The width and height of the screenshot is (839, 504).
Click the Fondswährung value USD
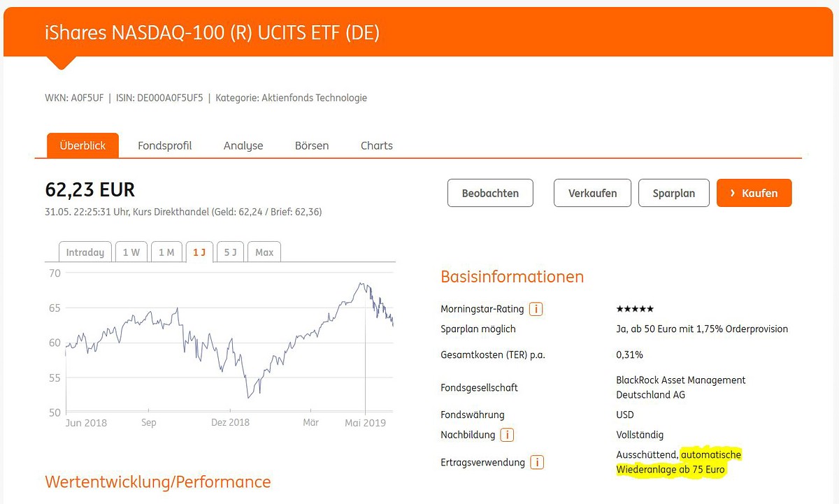click(x=625, y=415)
